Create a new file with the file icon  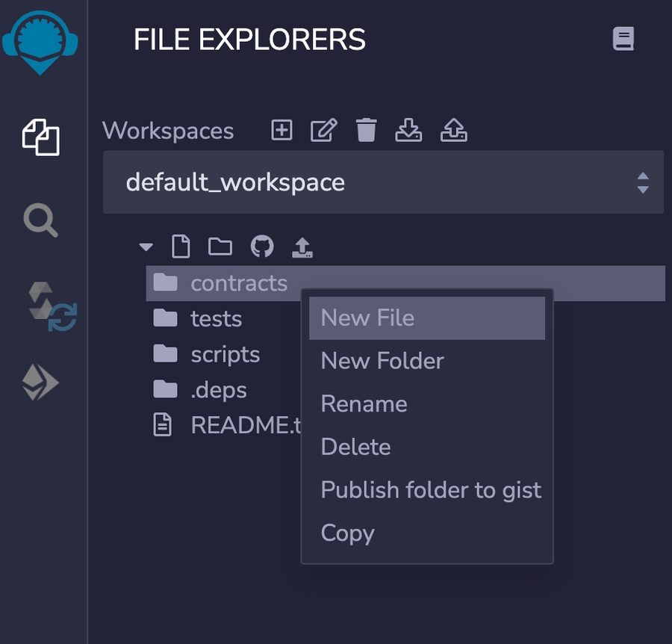click(x=181, y=247)
